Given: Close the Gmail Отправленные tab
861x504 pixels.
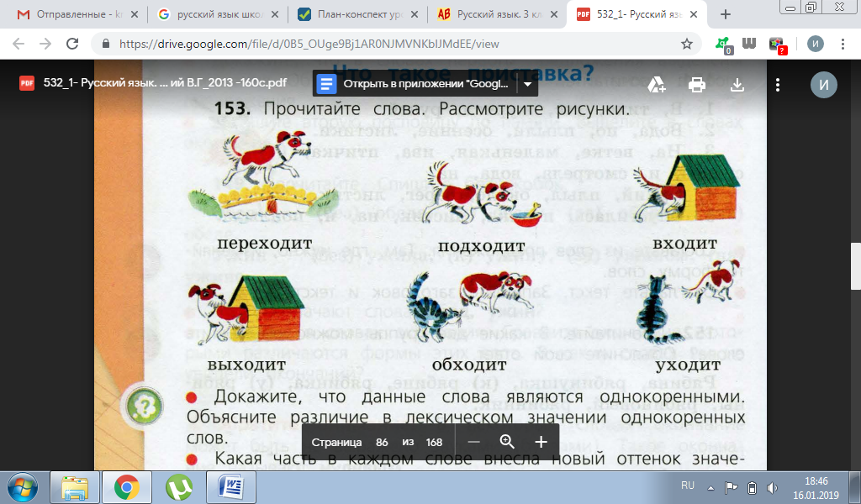Looking at the screenshot, I should point(134,15).
